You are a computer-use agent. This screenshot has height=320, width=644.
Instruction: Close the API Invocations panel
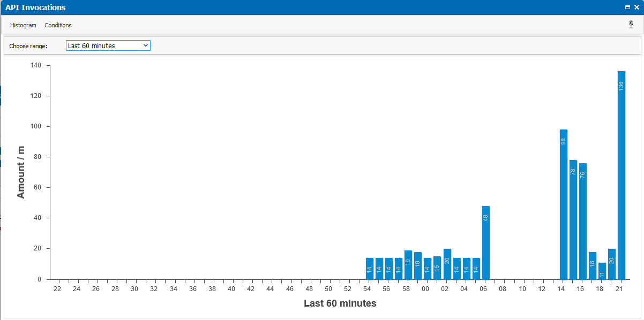(636, 7)
